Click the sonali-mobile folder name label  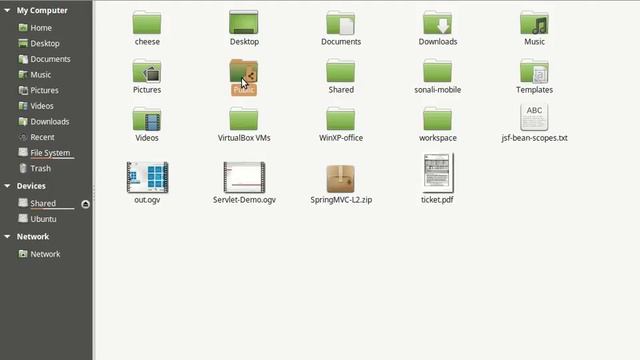[x=438, y=90]
